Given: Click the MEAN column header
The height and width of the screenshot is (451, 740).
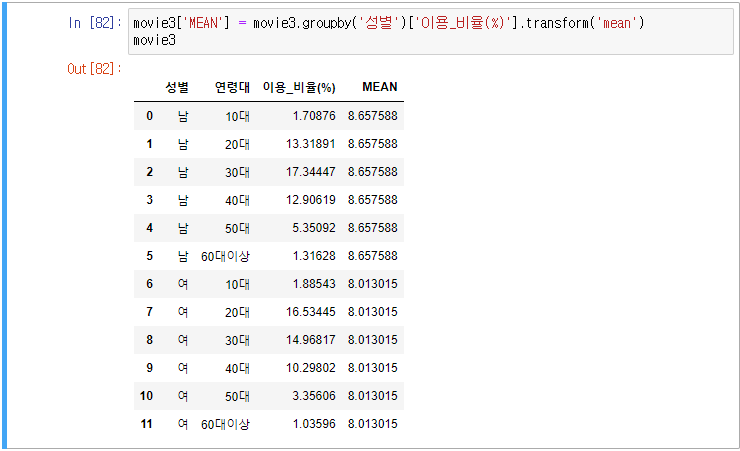Looking at the screenshot, I should pos(380,87).
